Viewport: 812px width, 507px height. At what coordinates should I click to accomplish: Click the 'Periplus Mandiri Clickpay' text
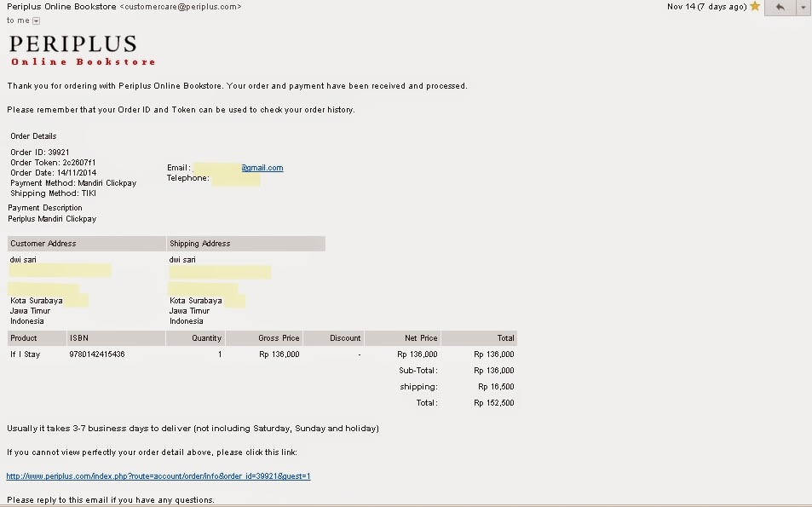(x=52, y=219)
